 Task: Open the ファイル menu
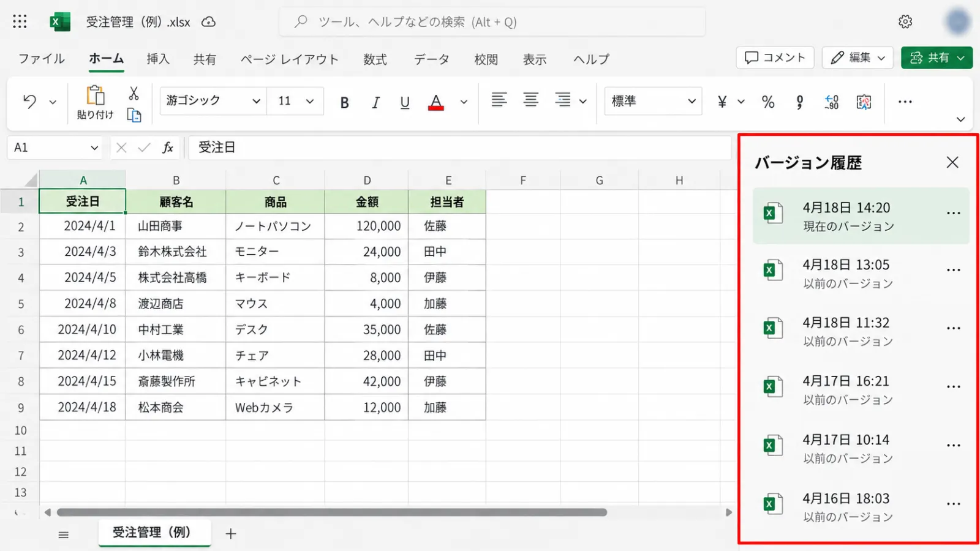[42, 59]
